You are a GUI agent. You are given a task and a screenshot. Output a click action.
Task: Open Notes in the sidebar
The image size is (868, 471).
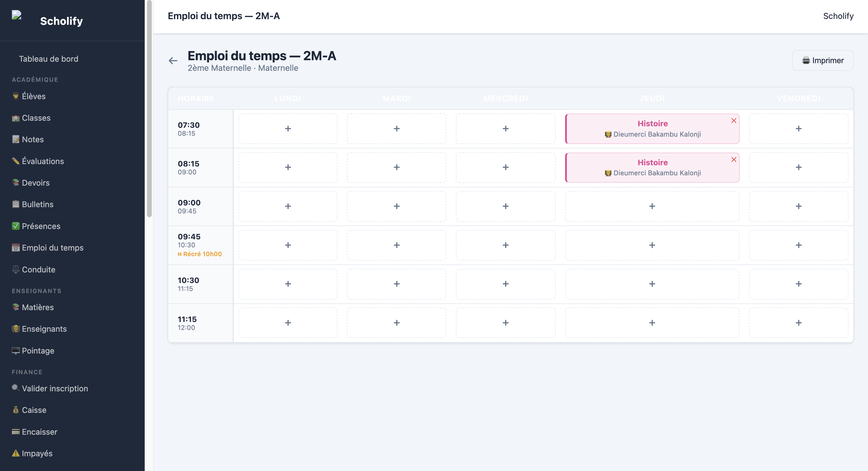pos(28,140)
